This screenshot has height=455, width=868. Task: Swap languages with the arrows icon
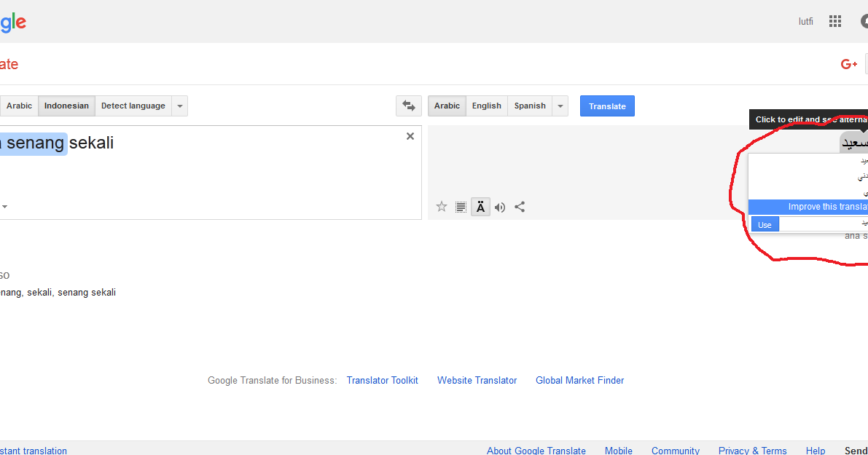tap(409, 106)
